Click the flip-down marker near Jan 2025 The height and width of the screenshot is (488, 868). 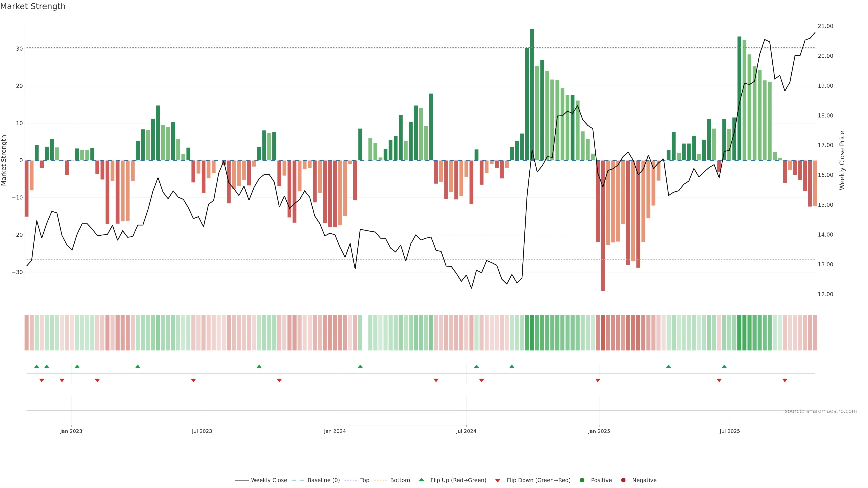pos(598,380)
